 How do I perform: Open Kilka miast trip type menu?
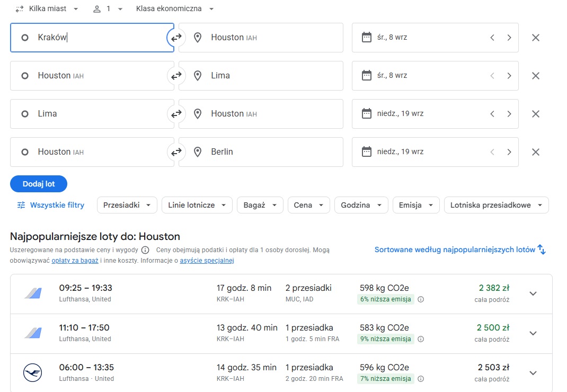tap(47, 8)
